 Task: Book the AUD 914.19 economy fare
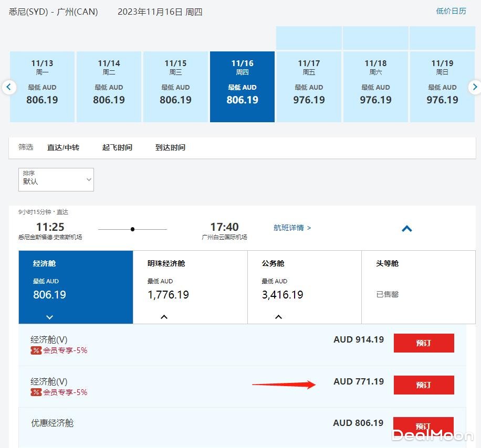tap(423, 343)
